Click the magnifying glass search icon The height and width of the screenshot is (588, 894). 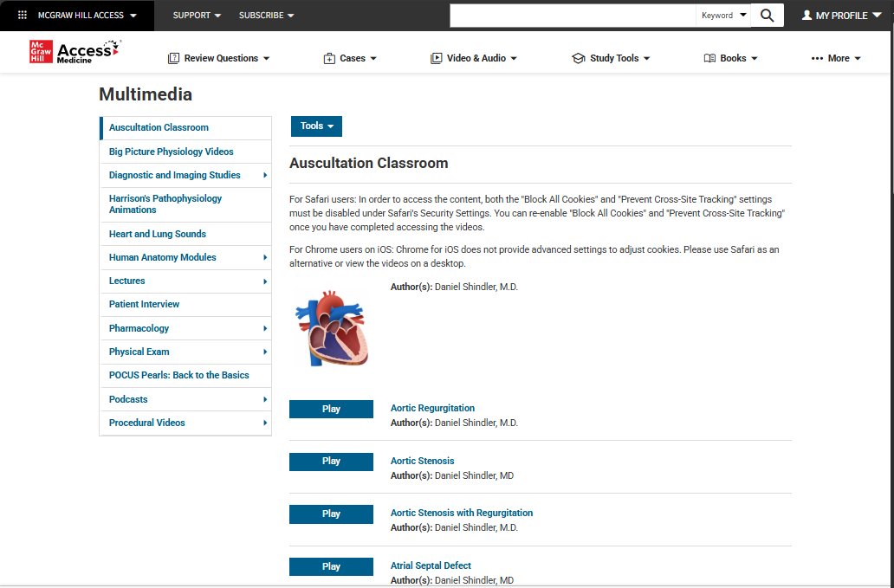(x=768, y=16)
